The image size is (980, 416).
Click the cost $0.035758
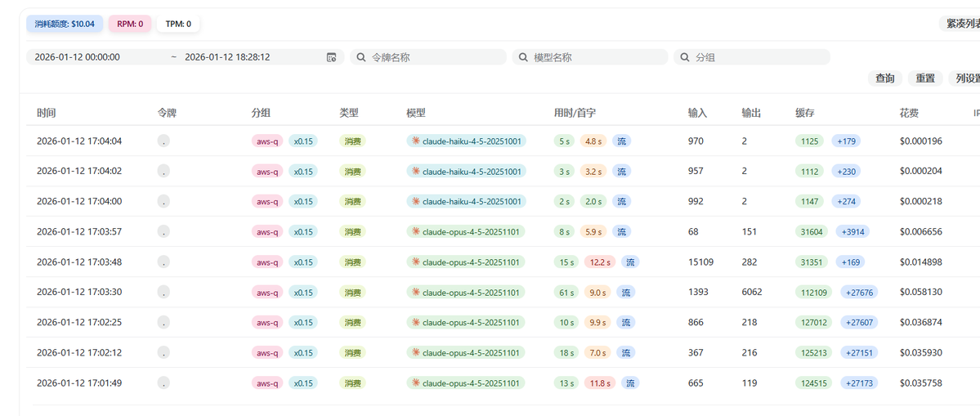[x=920, y=382]
